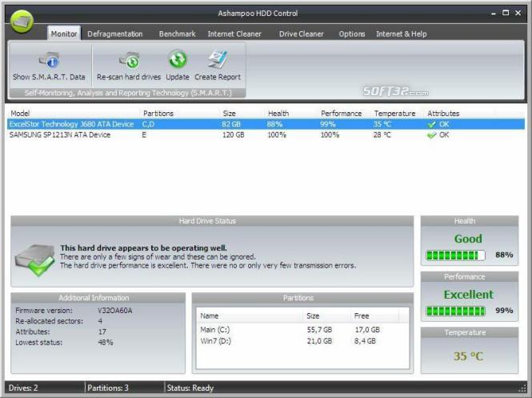Click the hard drive with checkmark status icon
Screen dimensions: 532x398
coord(35,259)
